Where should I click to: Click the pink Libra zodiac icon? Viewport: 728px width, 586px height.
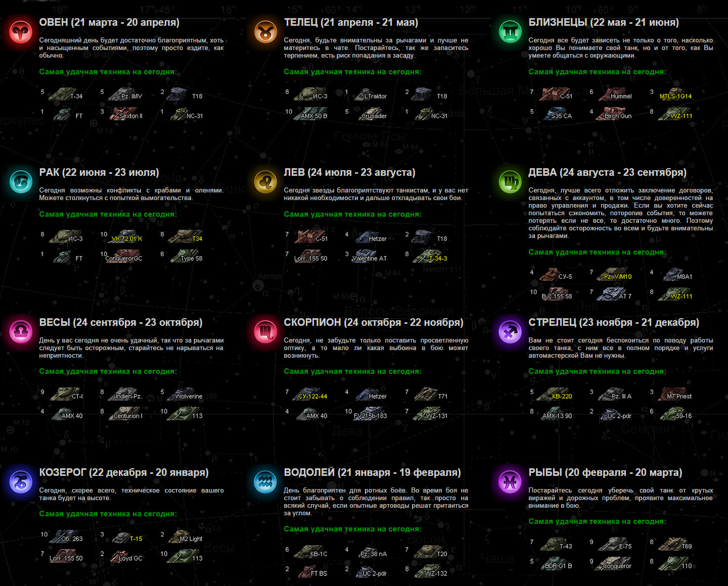21,331
